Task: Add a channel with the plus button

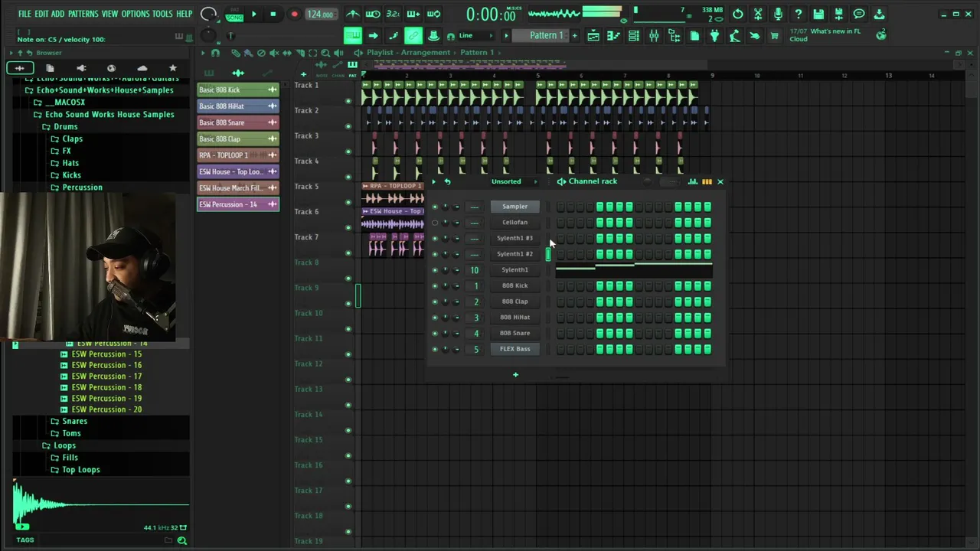Action: tap(515, 375)
